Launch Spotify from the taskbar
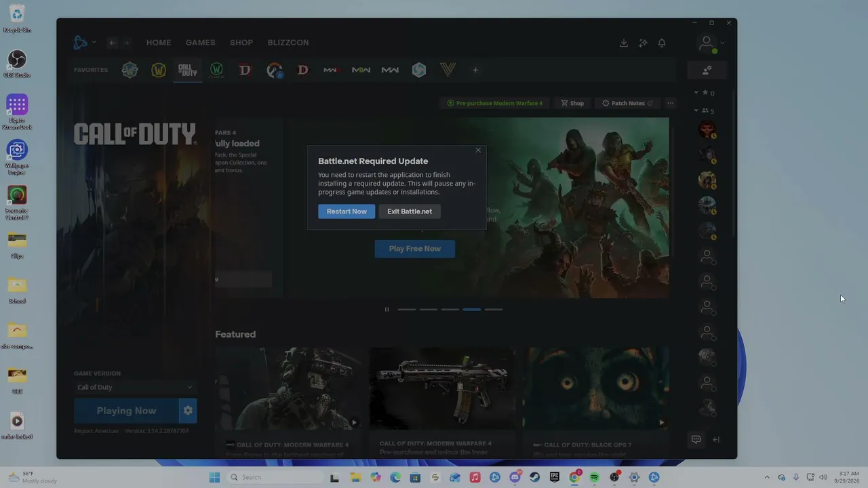Viewport: 868px width, 488px height. point(594,477)
